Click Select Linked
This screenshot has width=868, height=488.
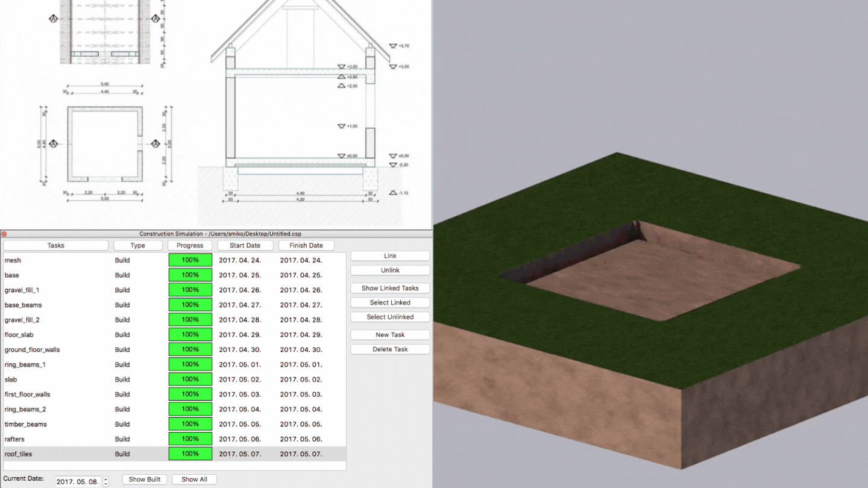pos(389,302)
